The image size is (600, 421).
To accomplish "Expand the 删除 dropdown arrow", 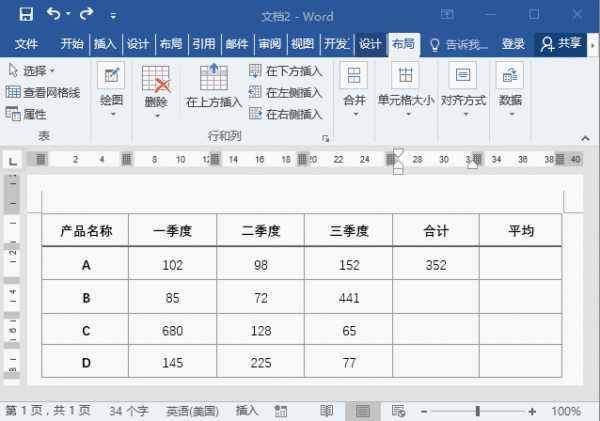I will (157, 116).
